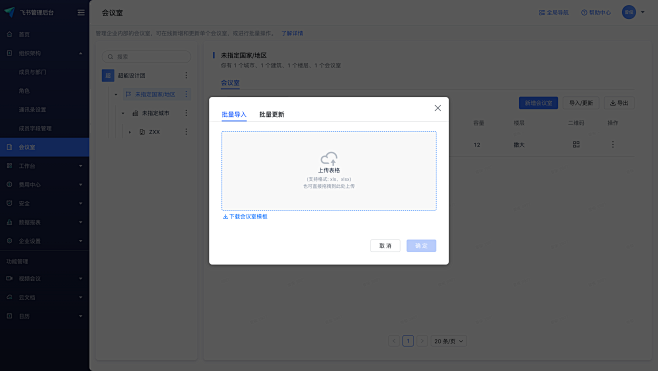Expand the 安全 sidebar arrow
The width and height of the screenshot is (658, 371).
pyautogui.click(x=81, y=203)
